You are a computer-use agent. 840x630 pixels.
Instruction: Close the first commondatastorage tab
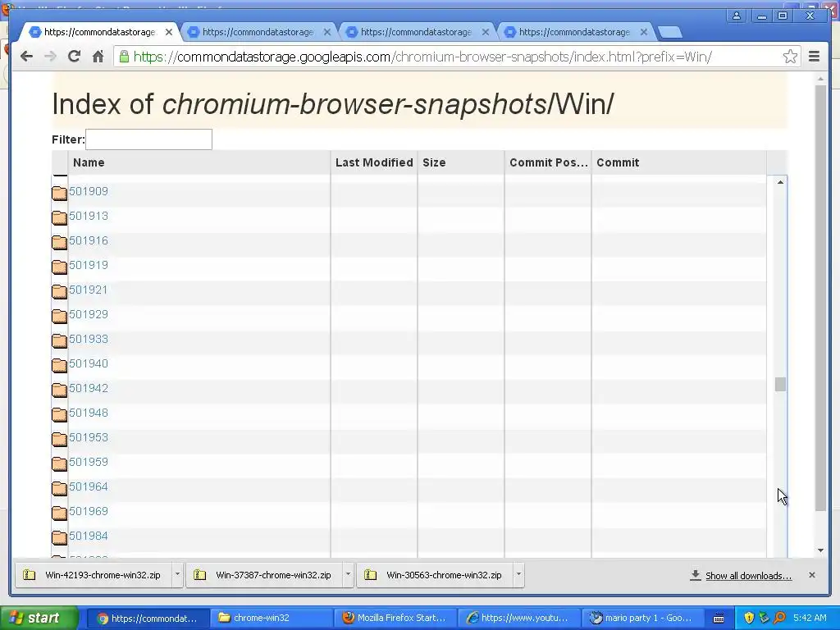[169, 32]
